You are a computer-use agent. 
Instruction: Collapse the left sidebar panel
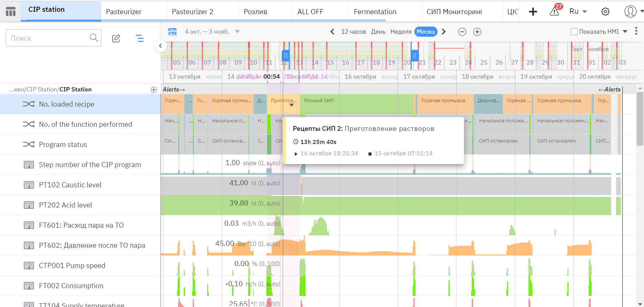click(160, 46)
